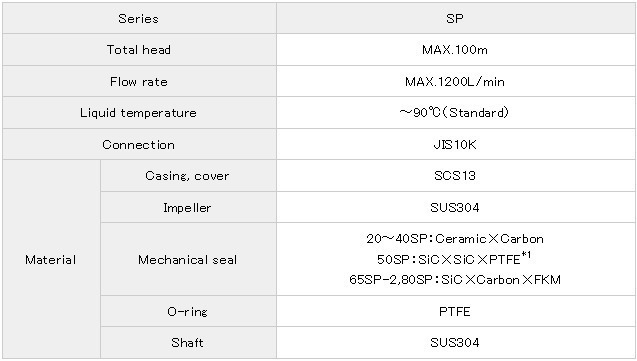This screenshot has width=637, height=361.
Task: Click the Total head label
Action: (139, 50)
